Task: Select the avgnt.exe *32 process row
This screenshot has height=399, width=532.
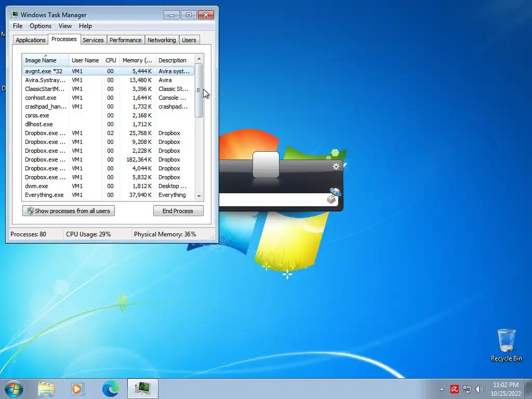Action: coord(108,71)
